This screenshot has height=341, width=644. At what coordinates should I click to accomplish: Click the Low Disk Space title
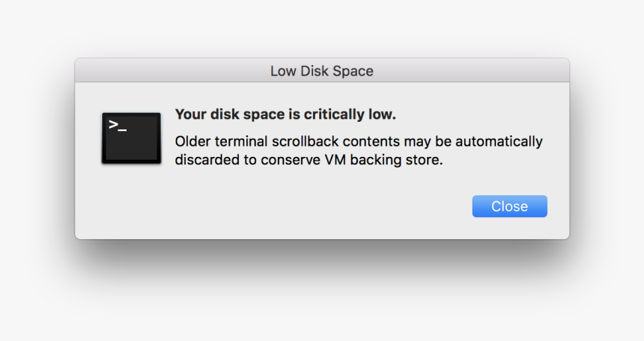[322, 71]
